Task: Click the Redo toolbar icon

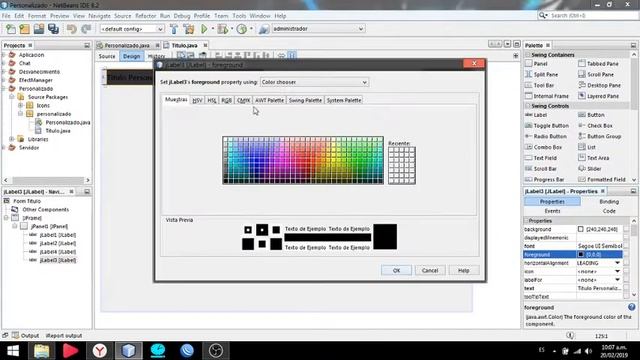Action: click(x=86, y=29)
